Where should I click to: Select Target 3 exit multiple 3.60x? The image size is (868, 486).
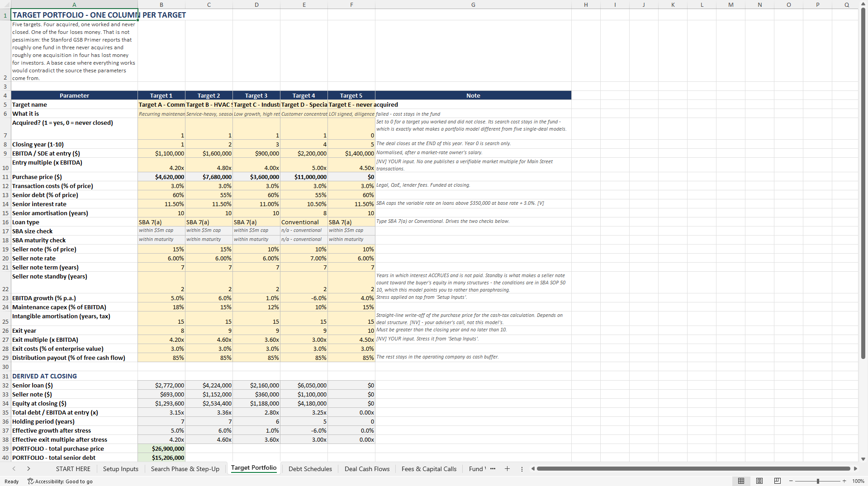coord(256,340)
